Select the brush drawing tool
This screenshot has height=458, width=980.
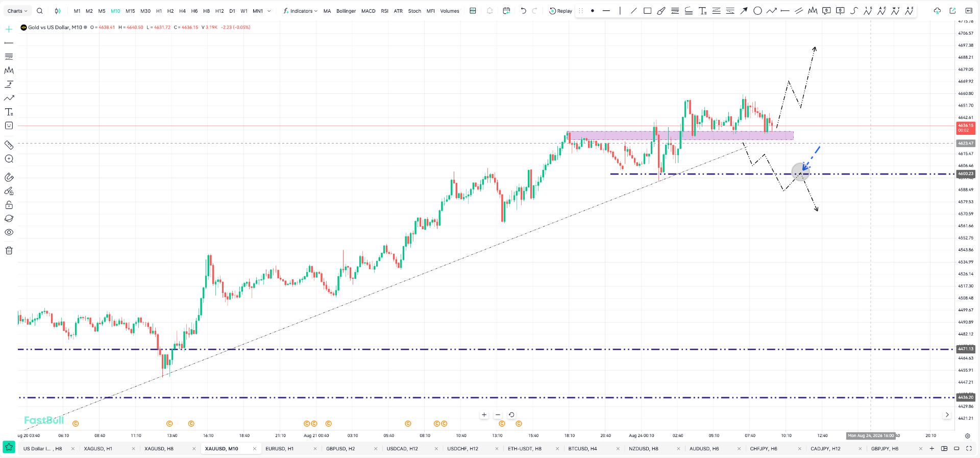(661, 11)
